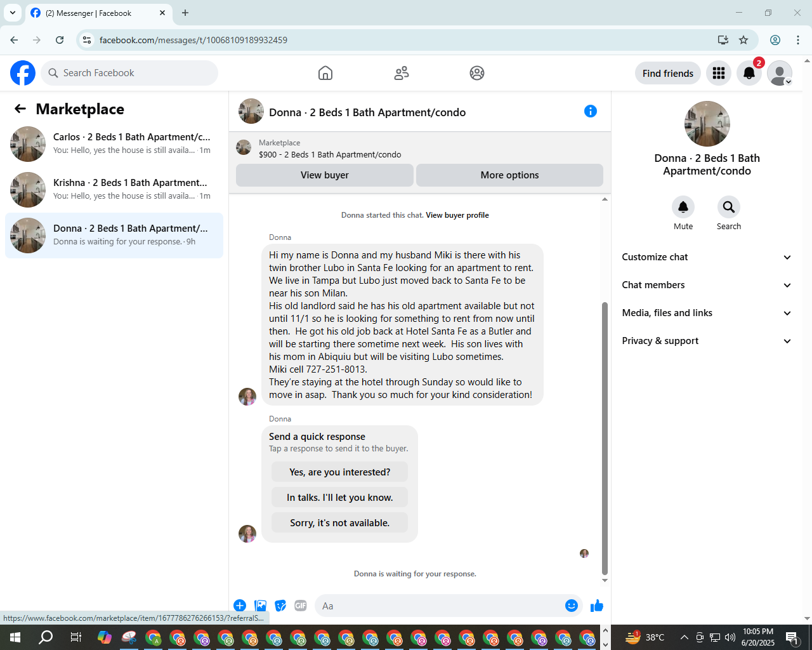This screenshot has width=812, height=650.
Task: Open Windows notification center icon
Action: pyautogui.click(x=792, y=637)
